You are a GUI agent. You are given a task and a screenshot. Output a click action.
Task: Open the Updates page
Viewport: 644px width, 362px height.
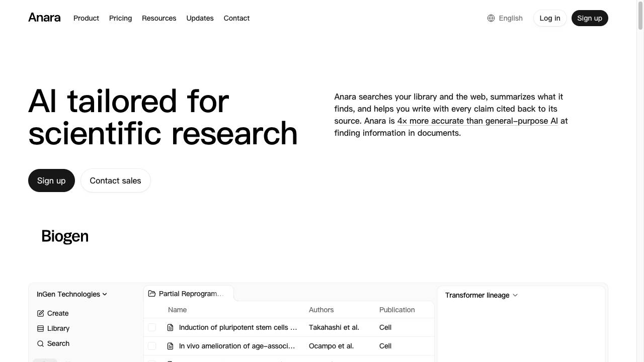pyautogui.click(x=200, y=18)
